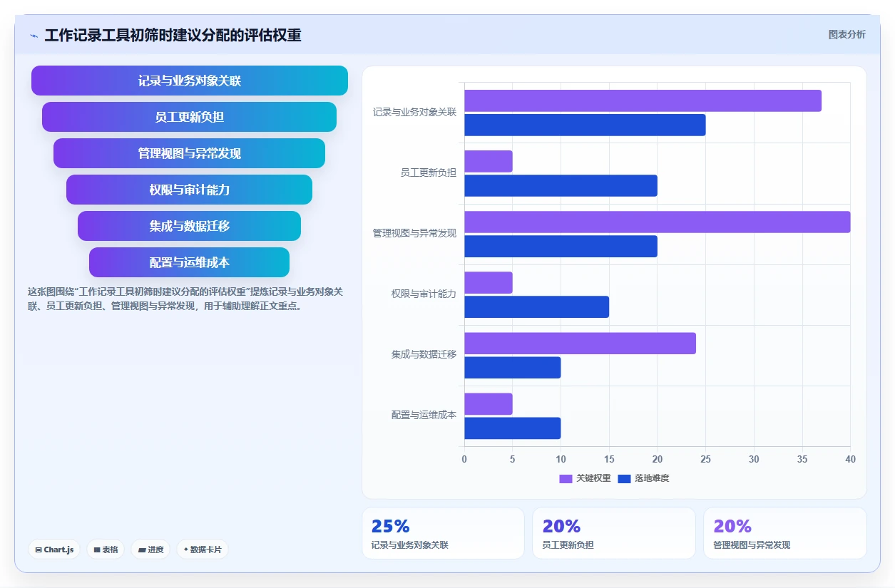Viewport: 895px width, 588px height.
Task: Click blue bar for 配置与运维成本
Action: 513,428
